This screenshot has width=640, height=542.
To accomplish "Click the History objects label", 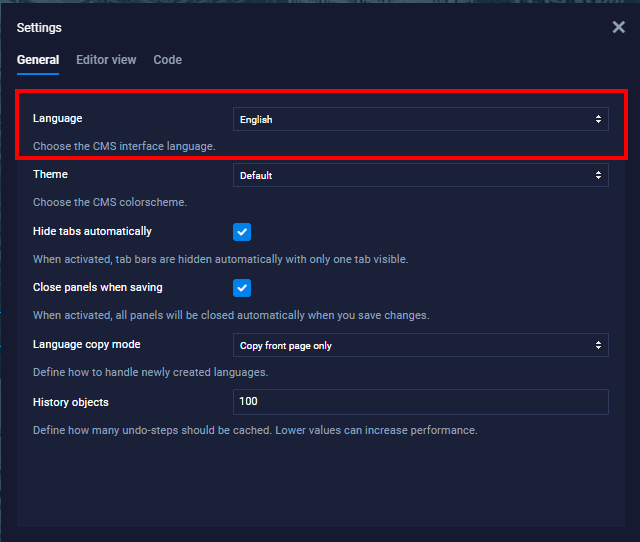I will [x=70, y=402].
